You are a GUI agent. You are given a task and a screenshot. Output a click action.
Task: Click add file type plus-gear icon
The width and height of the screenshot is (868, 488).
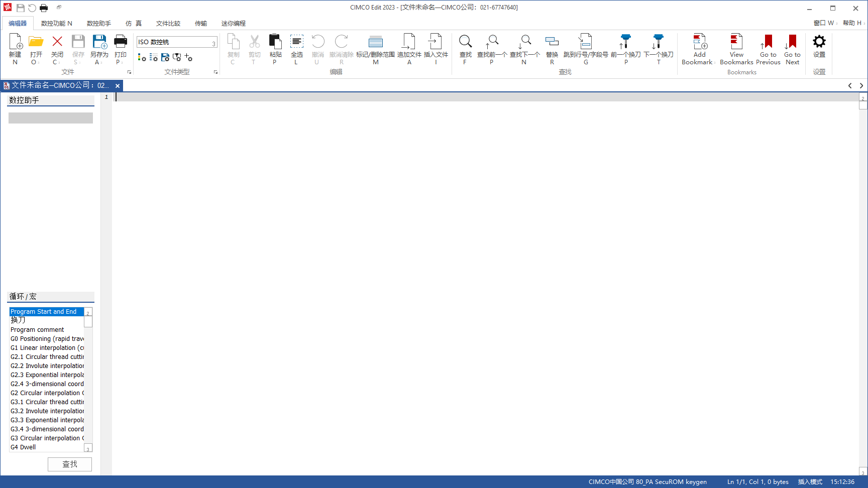tap(188, 58)
